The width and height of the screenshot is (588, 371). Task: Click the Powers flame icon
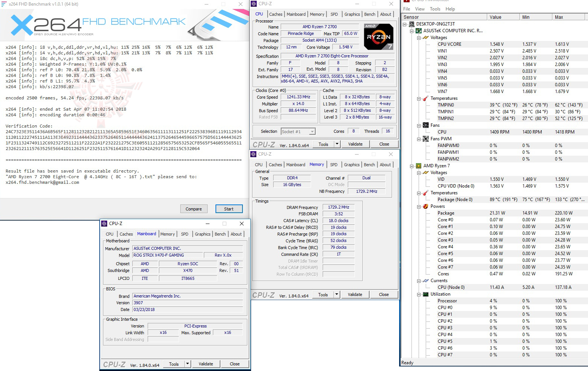(x=426, y=206)
